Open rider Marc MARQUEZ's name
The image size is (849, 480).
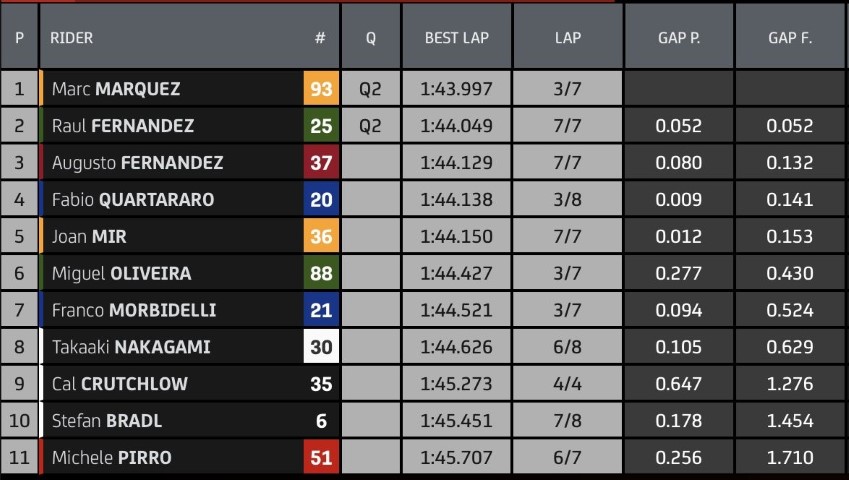click(116, 89)
